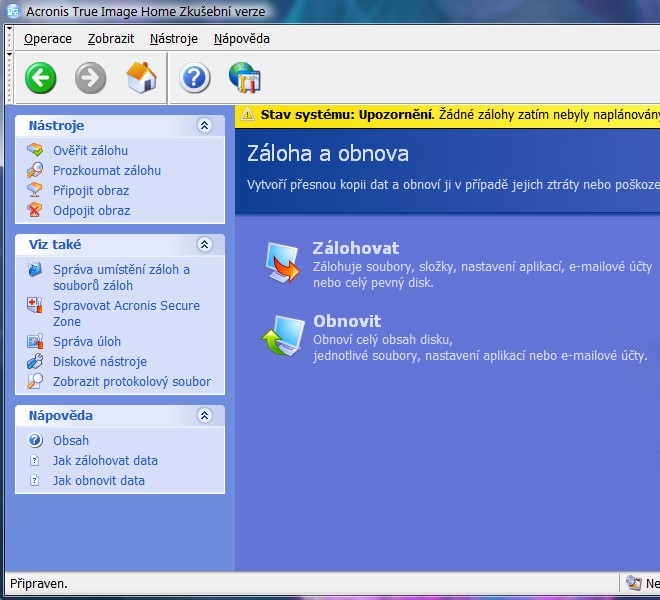Image resolution: width=660 pixels, height=600 pixels.
Task: Click the Záloha a obnova heading
Action: [327, 153]
